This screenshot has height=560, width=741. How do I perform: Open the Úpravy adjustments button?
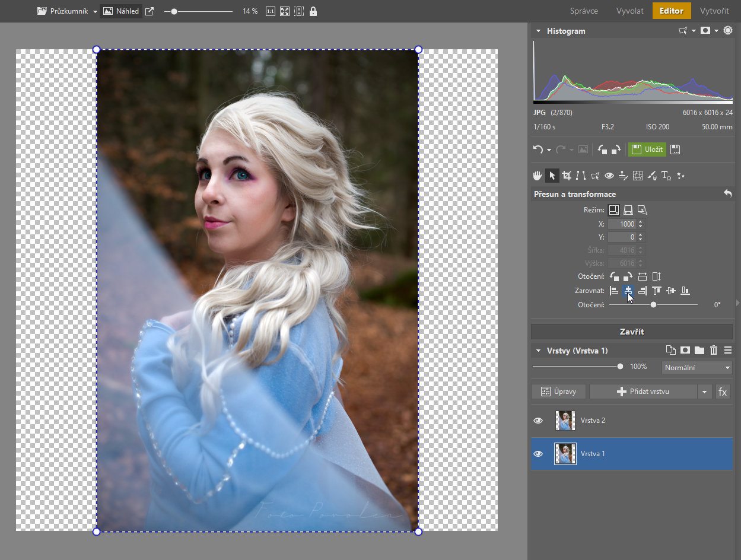click(x=558, y=392)
